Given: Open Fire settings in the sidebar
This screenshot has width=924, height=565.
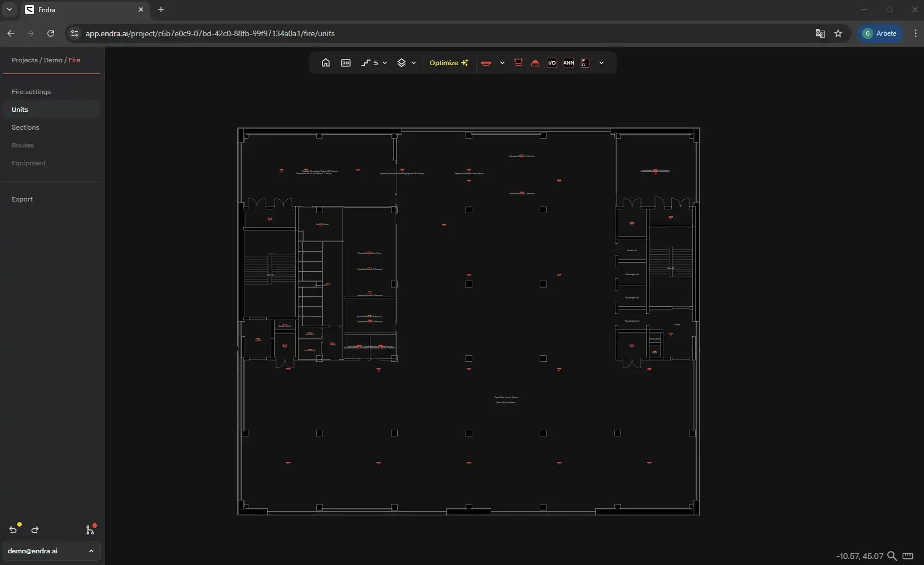Looking at the screenshot, I should pos(31,92).
